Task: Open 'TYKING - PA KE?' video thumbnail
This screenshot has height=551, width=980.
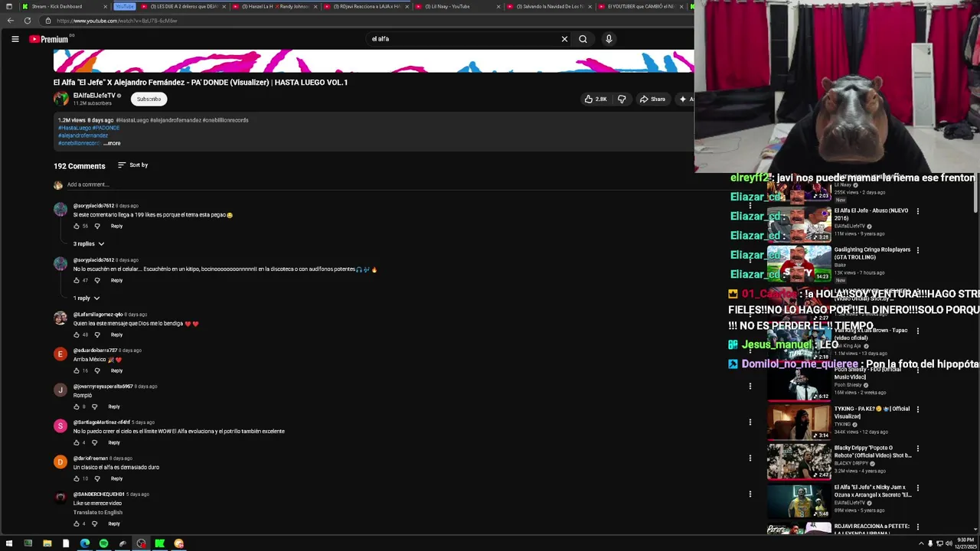Action: (799, 422)
